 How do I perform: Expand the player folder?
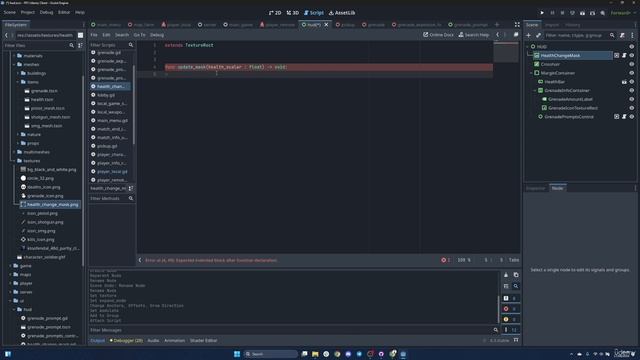coord(11,283)
